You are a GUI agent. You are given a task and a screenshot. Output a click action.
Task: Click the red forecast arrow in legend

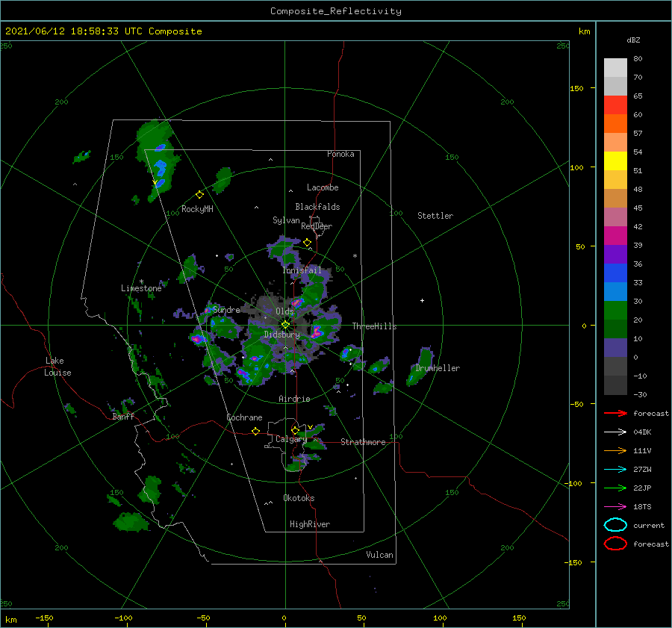[615, 413]
